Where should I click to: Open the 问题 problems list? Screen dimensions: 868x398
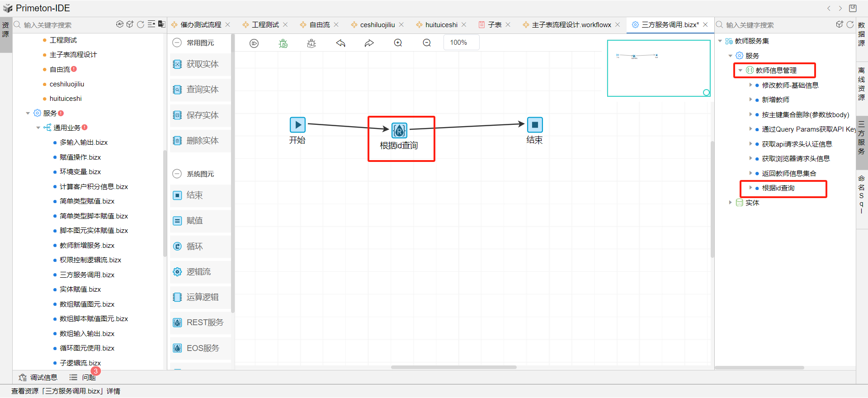83,377
